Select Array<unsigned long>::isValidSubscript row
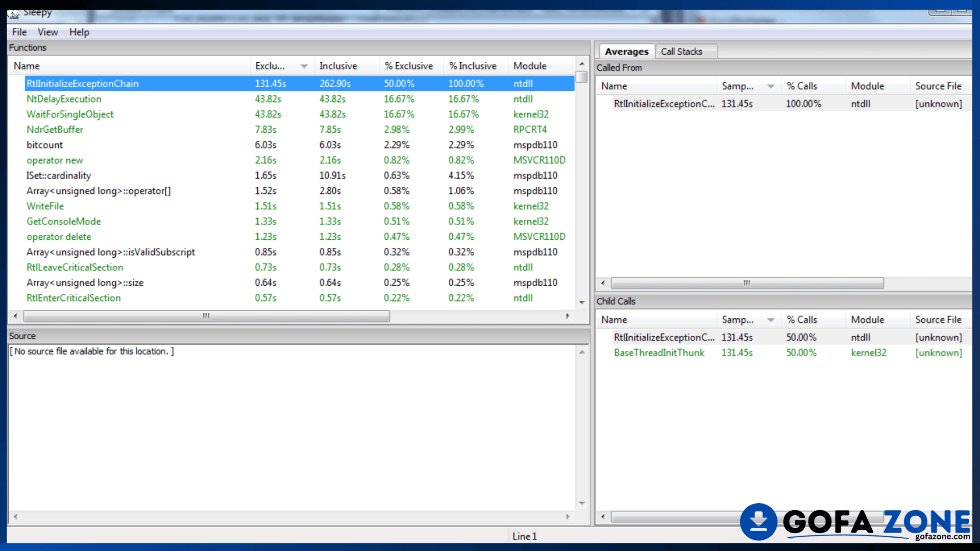 (299, 252)
